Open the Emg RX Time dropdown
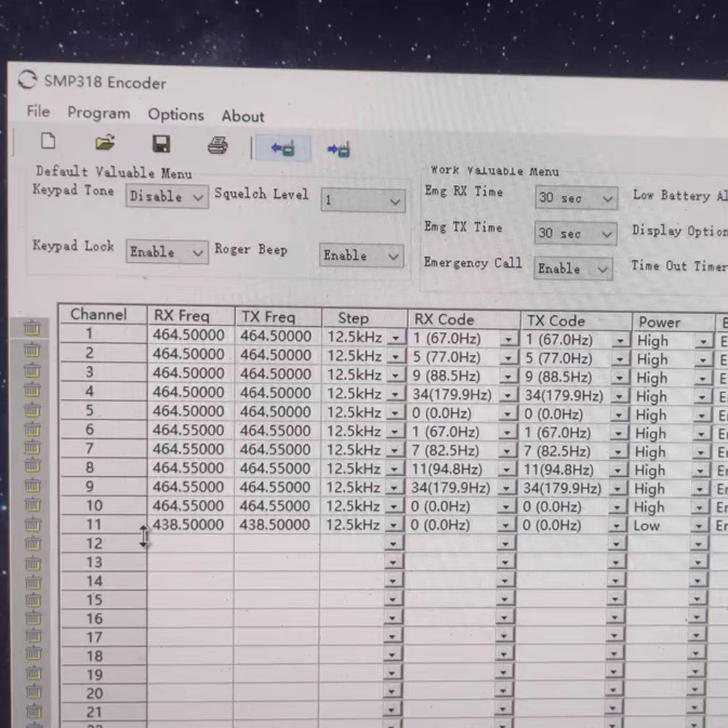Viewport: 728px width, 728px height. tap(576, 198)
